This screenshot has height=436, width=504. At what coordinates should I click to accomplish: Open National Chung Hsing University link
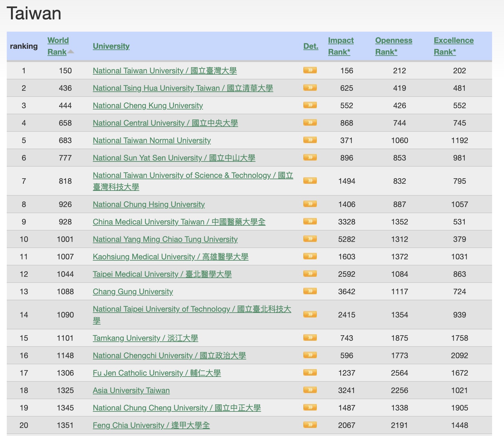tap(149, 204)
